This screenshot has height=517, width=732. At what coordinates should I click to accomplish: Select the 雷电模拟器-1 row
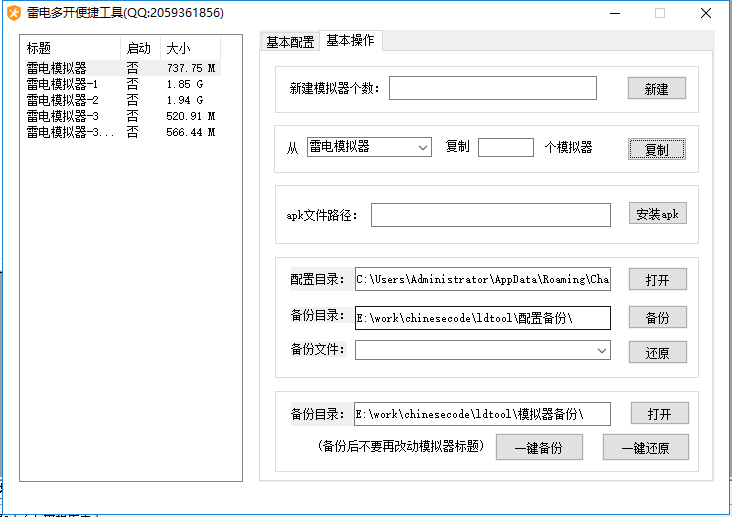pyautogui.click(x=122, y=84)
